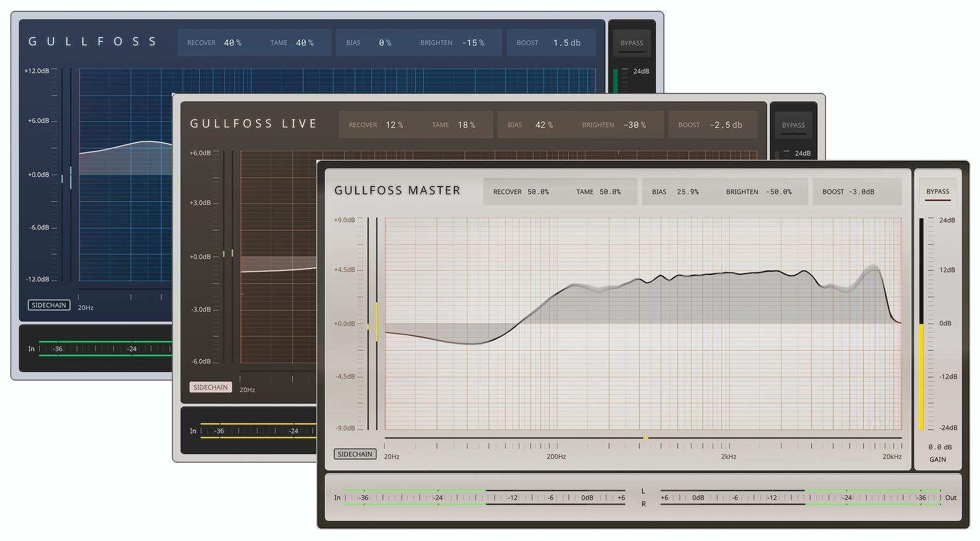Click the EQ curve display in Gullfoss Master
This screenshot has height=541, width=980.
click(x=643, y=324)
